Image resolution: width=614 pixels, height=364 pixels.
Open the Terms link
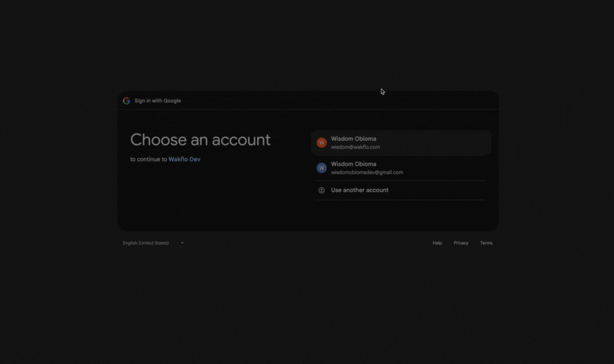486,242
